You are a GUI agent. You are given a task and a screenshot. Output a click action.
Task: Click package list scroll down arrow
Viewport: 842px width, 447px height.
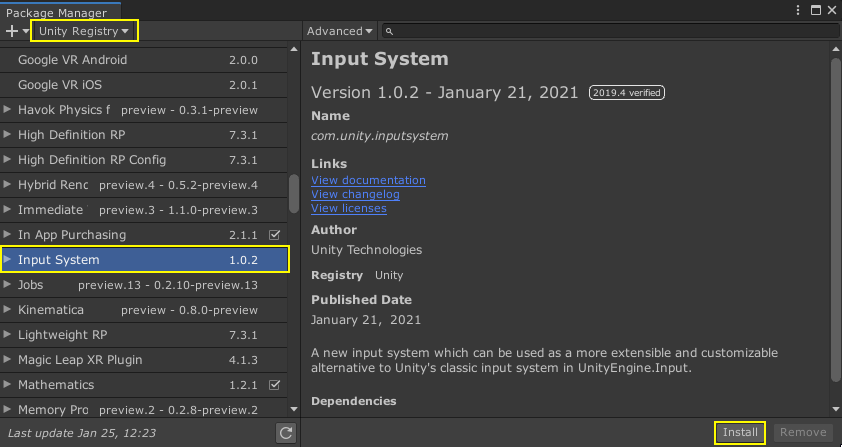click(294, 409)
